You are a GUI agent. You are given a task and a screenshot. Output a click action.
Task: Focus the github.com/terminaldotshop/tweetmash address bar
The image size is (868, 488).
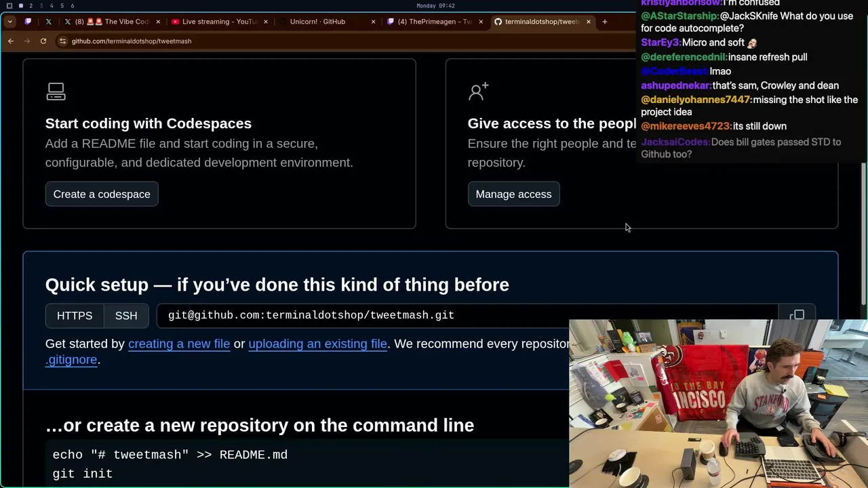pos(346,41)
